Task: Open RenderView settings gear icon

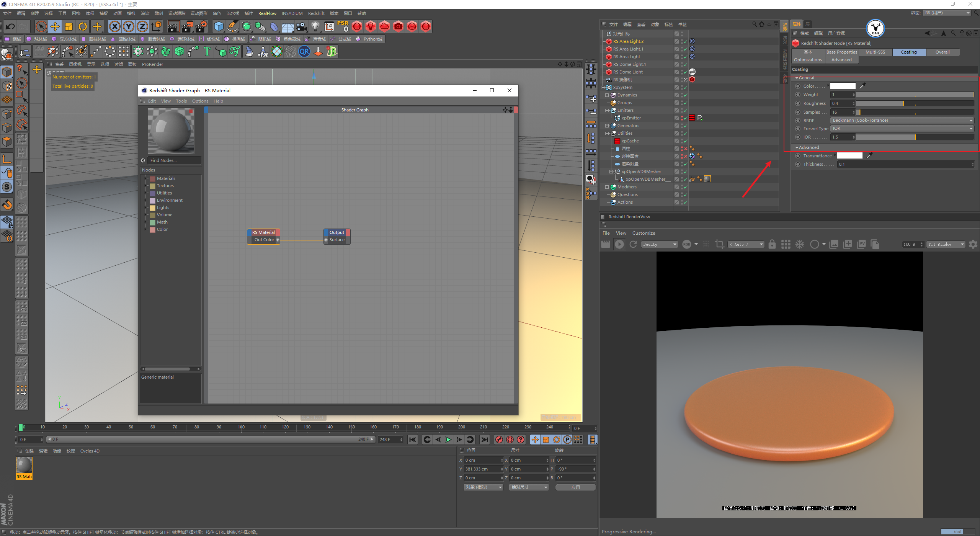Action: pos(973,244)
